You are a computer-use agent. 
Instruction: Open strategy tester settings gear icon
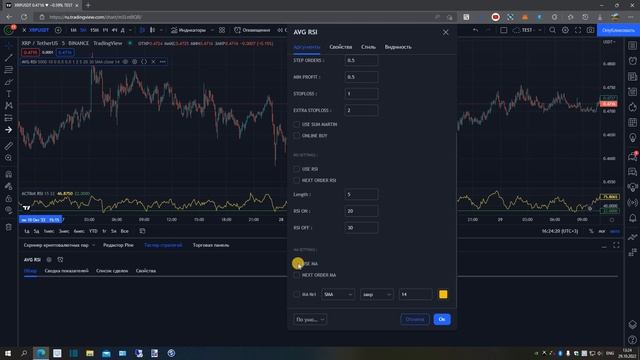[49, 260]
